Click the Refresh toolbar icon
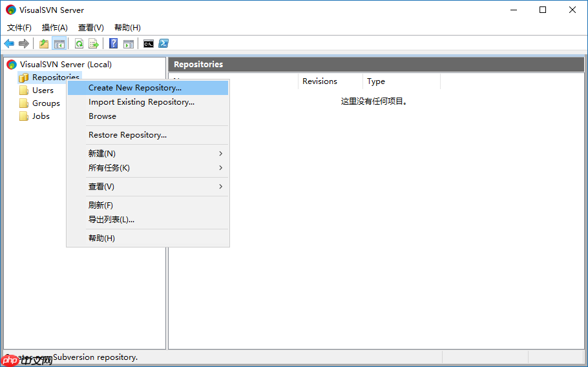 [x=79, y=43]
